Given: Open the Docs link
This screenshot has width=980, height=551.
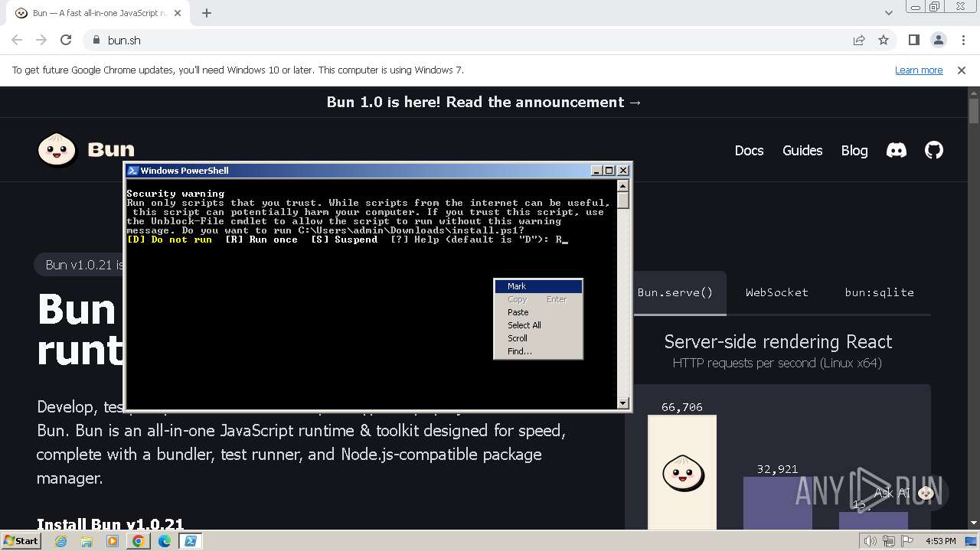Looking at the screenshot, I should click(749, 151).
